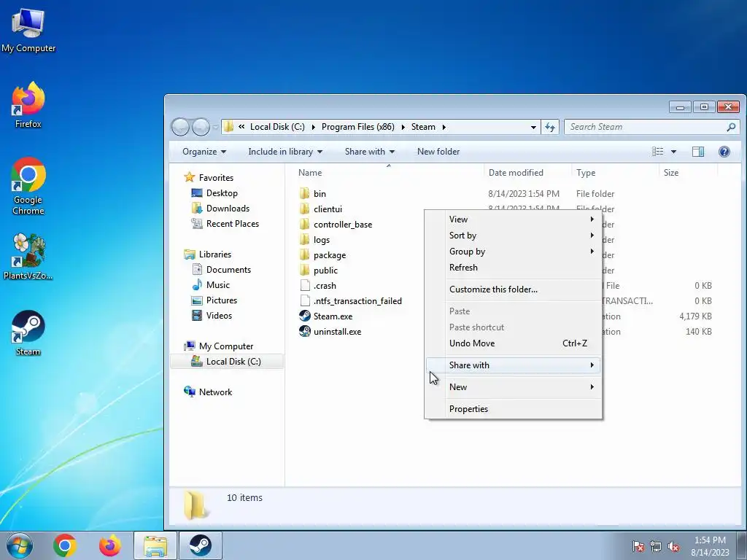Viewport: 747px width, 560px height.
Task: Choose Sort by in the context menu
Action: (x=513, y=236)
